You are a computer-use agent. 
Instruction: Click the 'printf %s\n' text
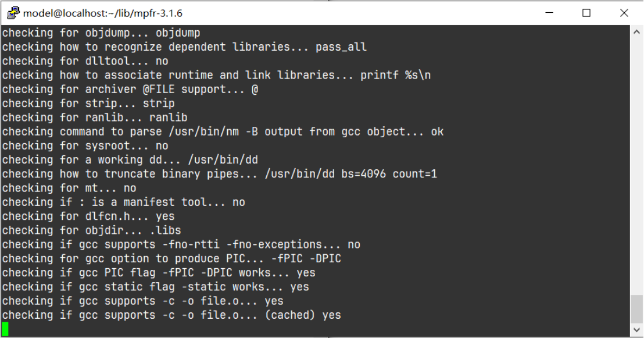[395, 75]
